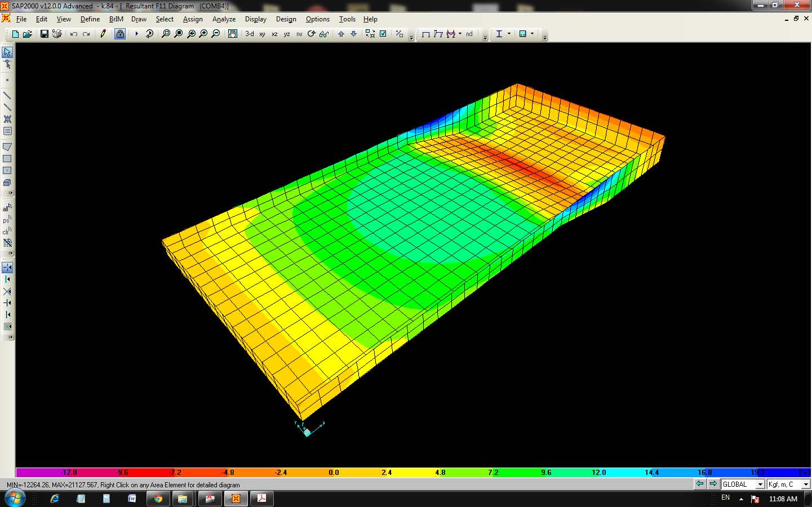Click the Rotate 3D View icon
812x507 pixels.
312,34
